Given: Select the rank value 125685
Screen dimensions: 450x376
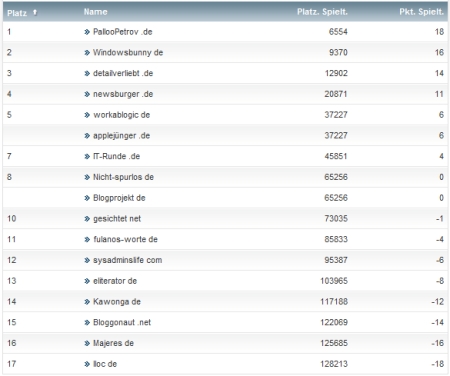Looking at the screenshot, I should point(334,343).
